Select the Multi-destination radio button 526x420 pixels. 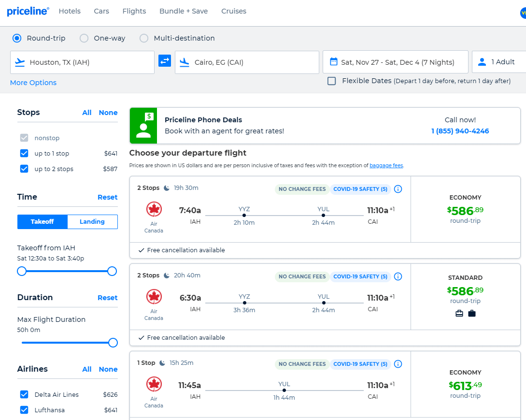point(144,38)
